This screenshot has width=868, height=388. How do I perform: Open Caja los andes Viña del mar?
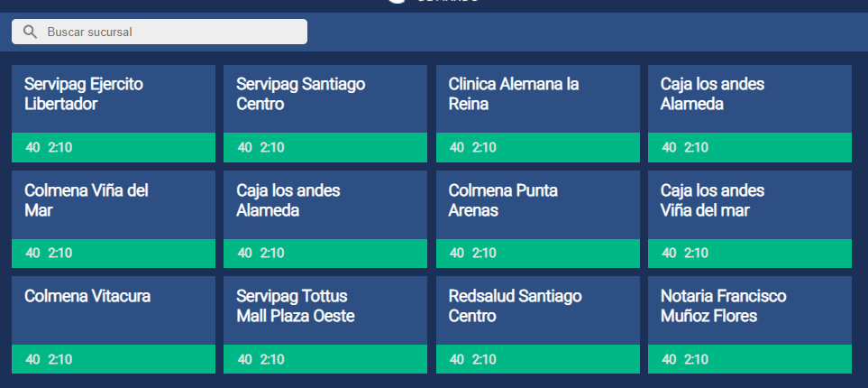(750, 219)
